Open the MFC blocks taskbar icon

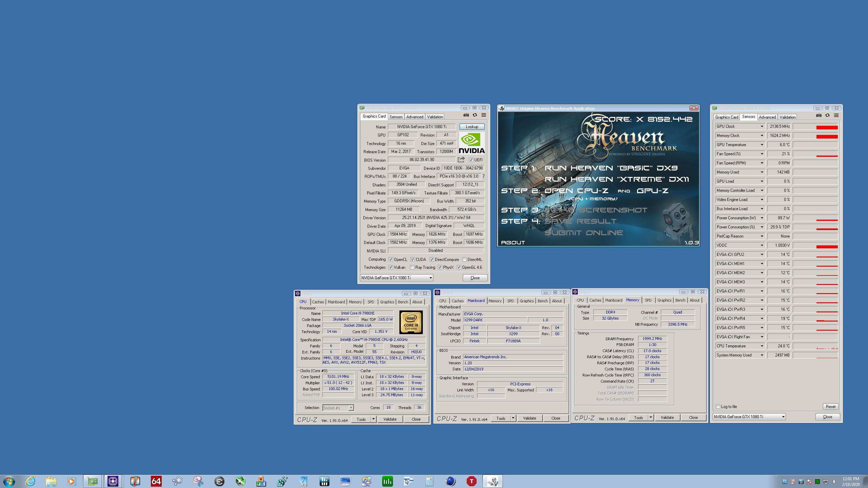click(261, 481)
